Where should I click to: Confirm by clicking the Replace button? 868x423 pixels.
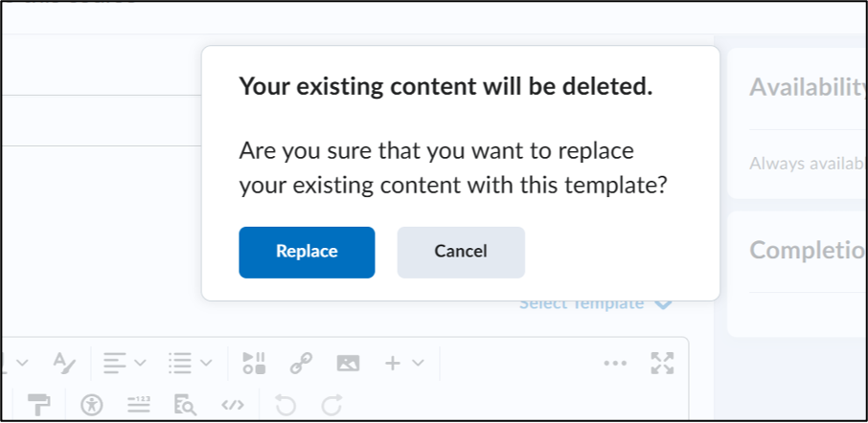[x=307, y=252]
